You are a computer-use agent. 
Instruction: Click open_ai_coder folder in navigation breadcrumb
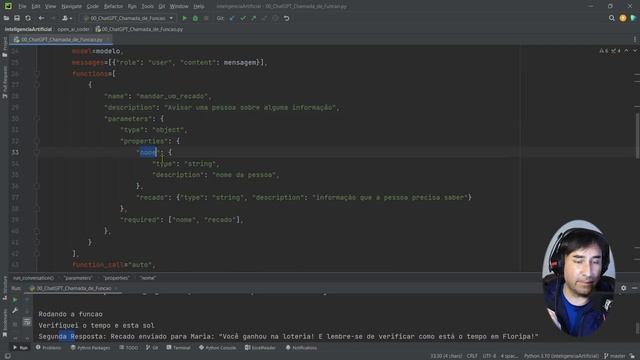73,29
